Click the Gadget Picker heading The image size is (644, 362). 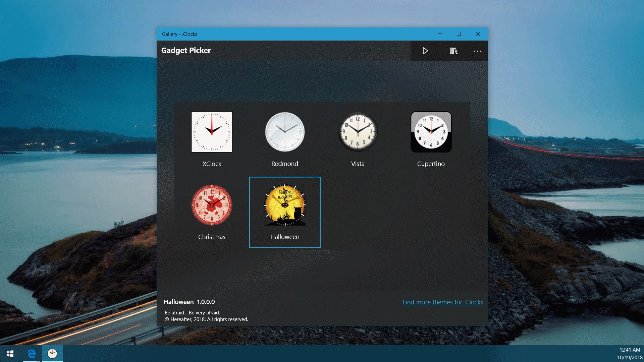(186, 51)
